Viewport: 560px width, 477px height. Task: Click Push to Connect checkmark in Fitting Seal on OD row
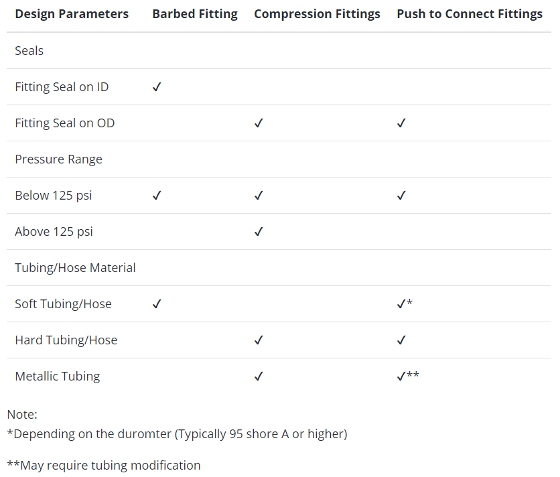[401, 123]
